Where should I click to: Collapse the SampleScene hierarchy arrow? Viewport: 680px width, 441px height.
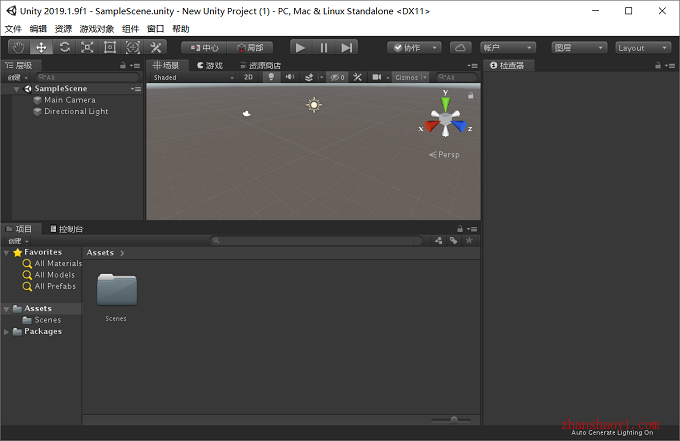tap(16, 89)
